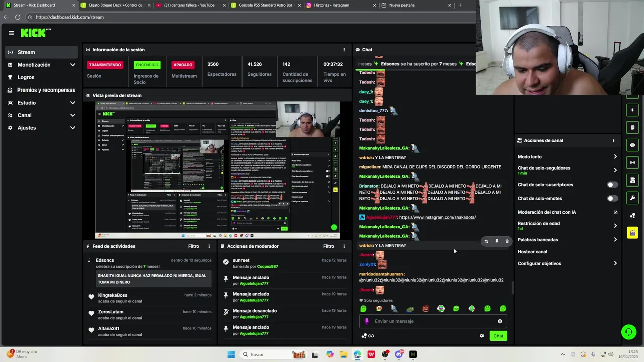Toggle Chat de solo-emotes
The width and height of the screenshot is (644, 362).
612,199
